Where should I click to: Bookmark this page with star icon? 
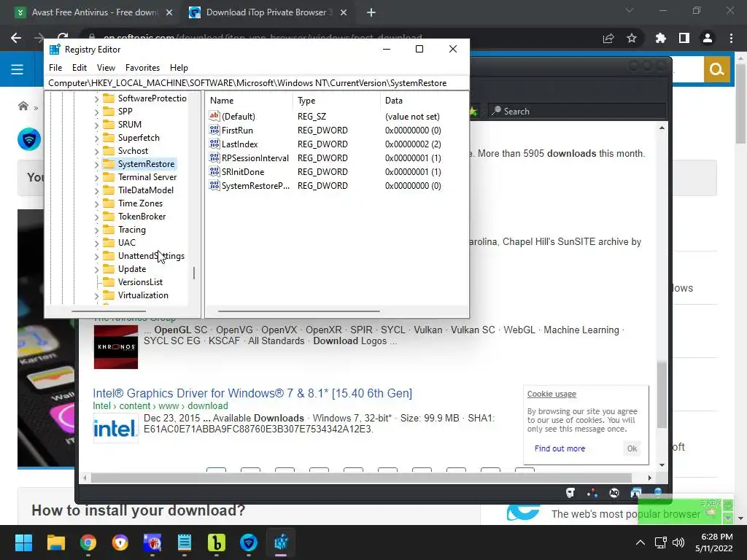coord(632,38)
